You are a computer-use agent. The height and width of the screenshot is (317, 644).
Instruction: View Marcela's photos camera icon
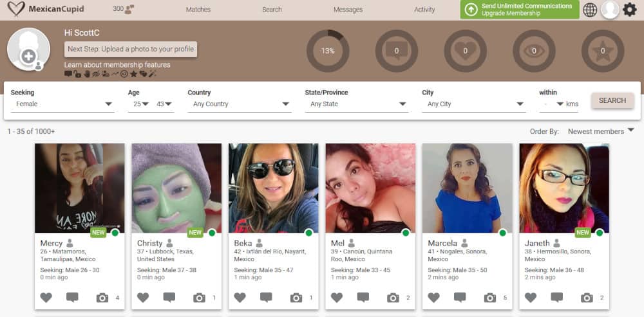(x=490, y=298)
